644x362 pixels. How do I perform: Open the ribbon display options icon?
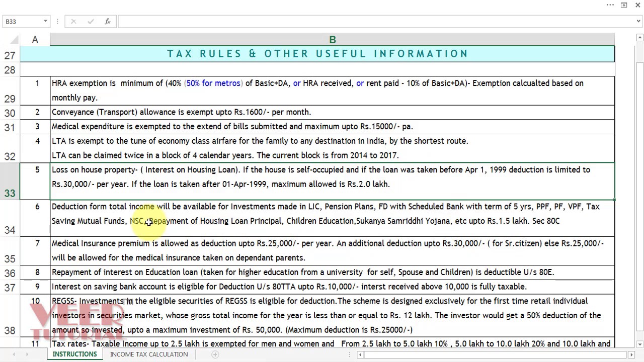point(624,5)
